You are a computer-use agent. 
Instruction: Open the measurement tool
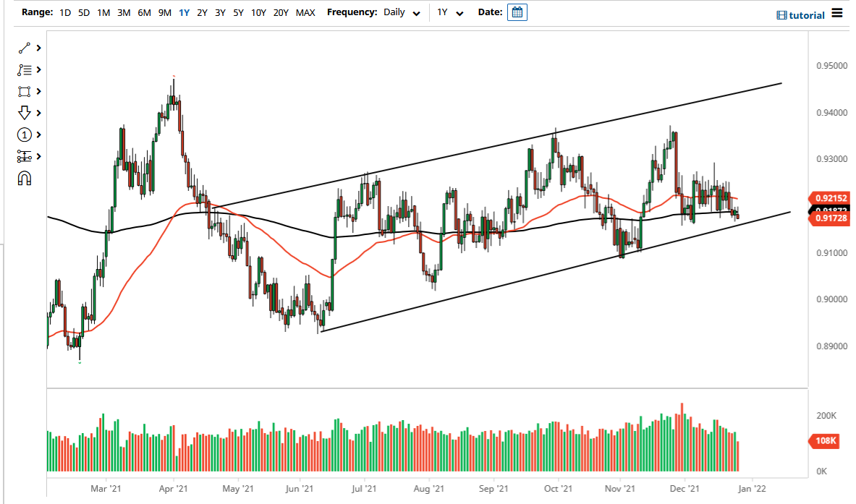pos(25,156)
